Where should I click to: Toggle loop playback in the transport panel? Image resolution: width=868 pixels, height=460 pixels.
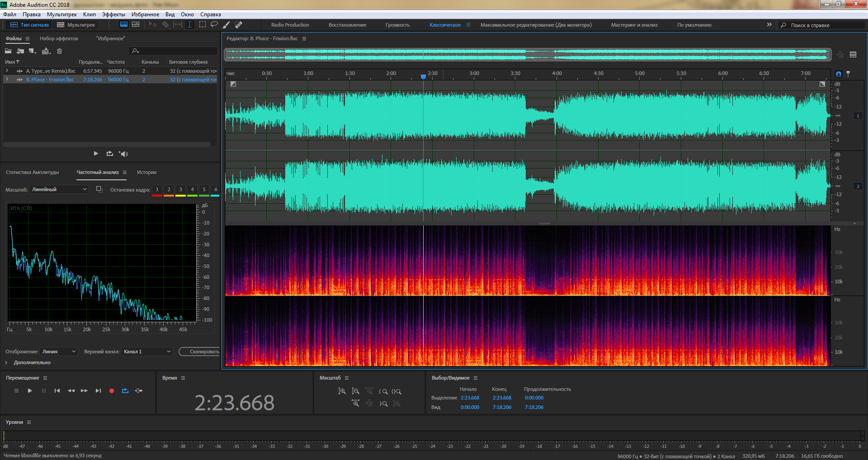[x=125, y=391]
